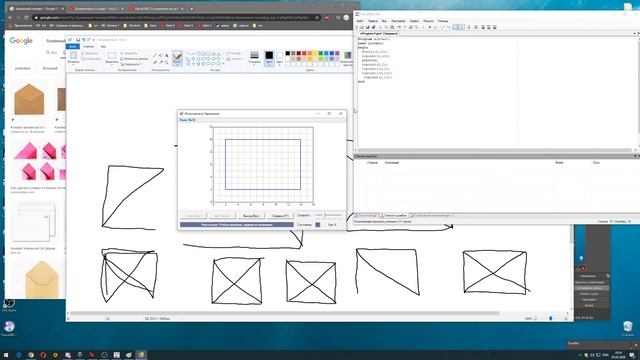Switch to the View tab in Paint
This screenshot has width=640, height=360.
click(103, 47)
